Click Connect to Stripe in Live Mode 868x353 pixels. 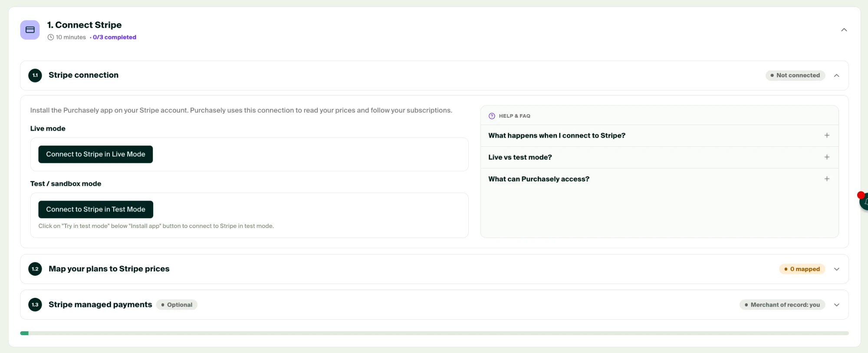(x=95, y=154)
